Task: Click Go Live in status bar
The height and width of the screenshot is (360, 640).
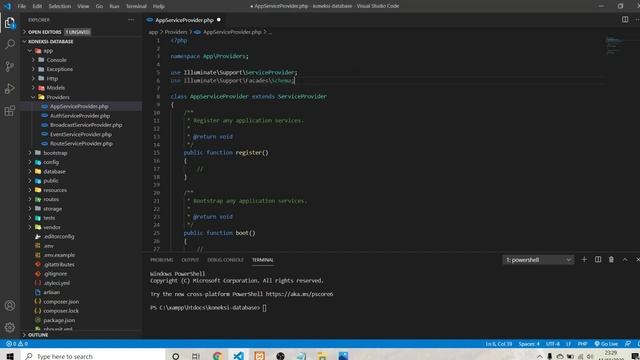Action: 606,344
